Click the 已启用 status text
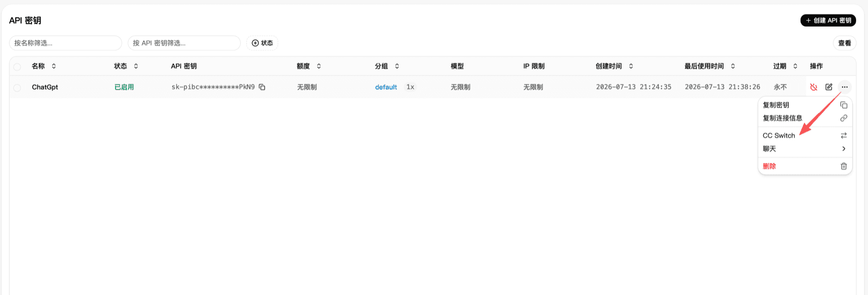Image resolution: width=868 pixels, height=295 pixels. click(x=124, y=87)
